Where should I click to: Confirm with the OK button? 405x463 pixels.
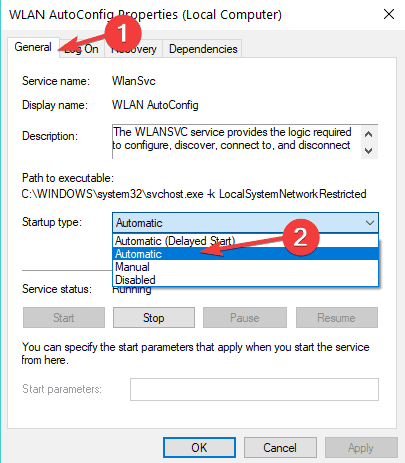[x=199, y=447]
